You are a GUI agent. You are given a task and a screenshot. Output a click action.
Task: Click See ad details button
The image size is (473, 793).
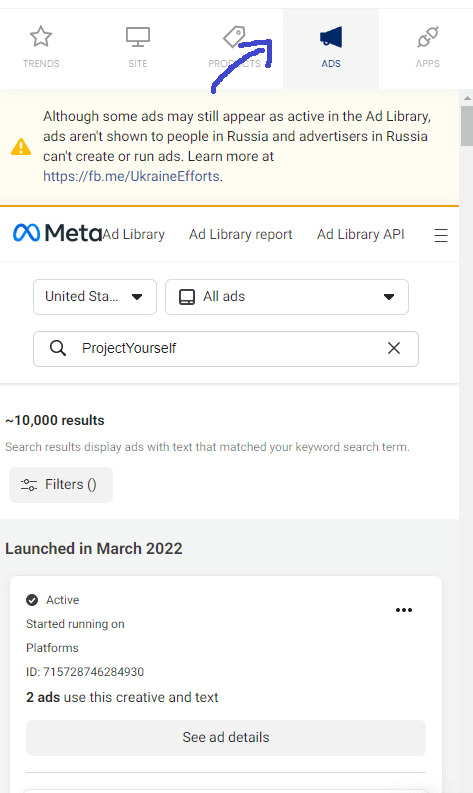click(x=226, y=737)
